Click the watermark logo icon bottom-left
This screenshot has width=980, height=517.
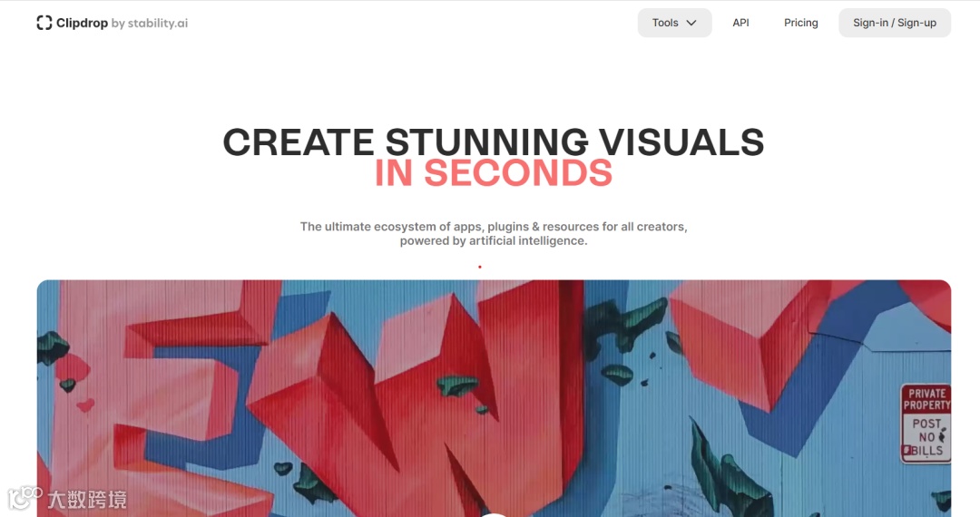(24, 498)
